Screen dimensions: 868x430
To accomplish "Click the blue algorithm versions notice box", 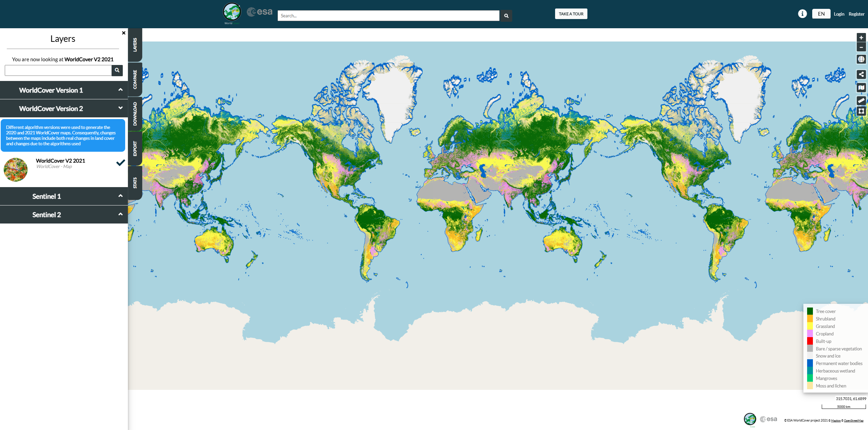I will point(63,135).
